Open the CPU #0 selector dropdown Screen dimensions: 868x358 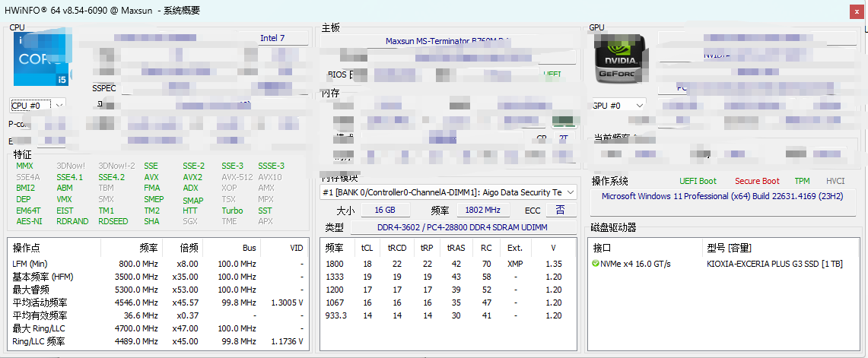[37, 105]
